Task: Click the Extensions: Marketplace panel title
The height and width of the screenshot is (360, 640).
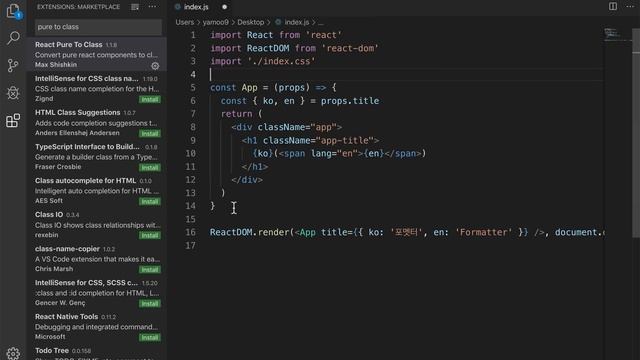Action: (x=78, y=7)
